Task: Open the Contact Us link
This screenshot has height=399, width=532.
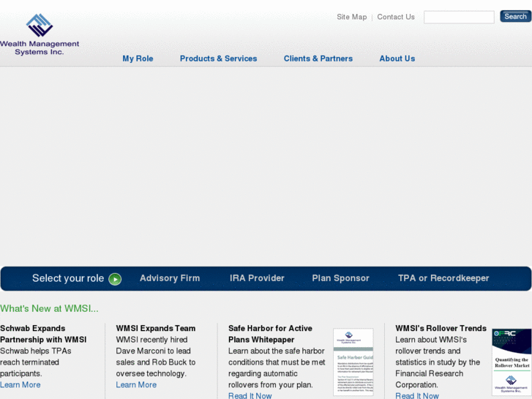Action: (396, 17)
